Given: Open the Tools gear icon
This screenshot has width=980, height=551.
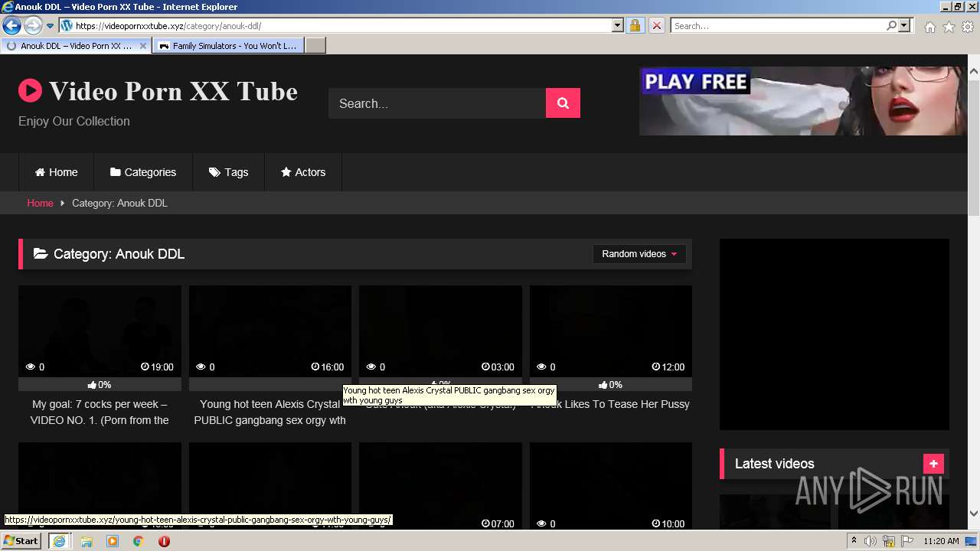Looking at the screenshot, I should click(968, 27).
